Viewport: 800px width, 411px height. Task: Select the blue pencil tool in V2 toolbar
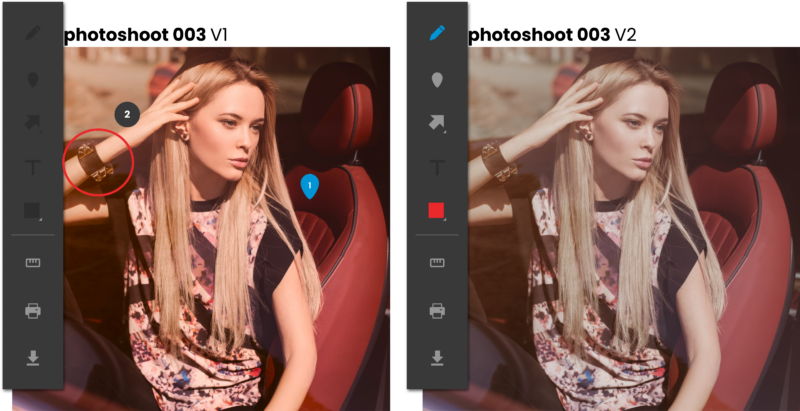click(437, 33)
